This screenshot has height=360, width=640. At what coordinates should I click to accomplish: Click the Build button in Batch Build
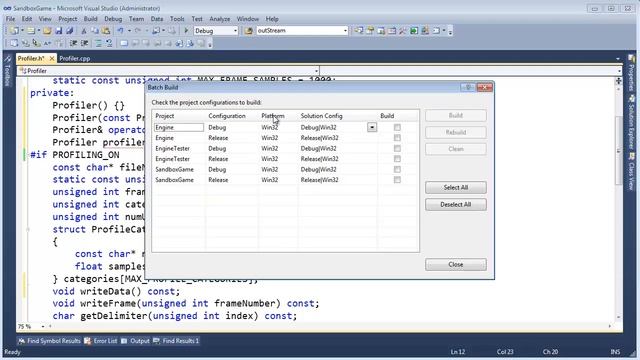[x=456, y=116]
